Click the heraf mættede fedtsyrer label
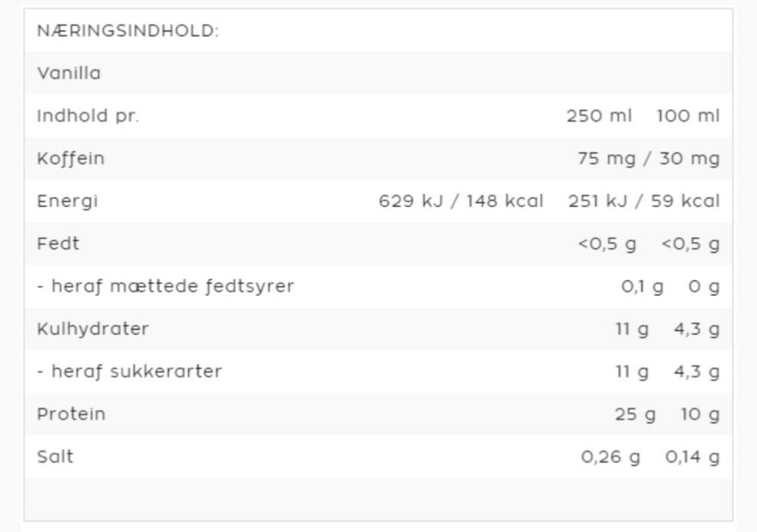The image size is (757, 532). coord(165,286)
